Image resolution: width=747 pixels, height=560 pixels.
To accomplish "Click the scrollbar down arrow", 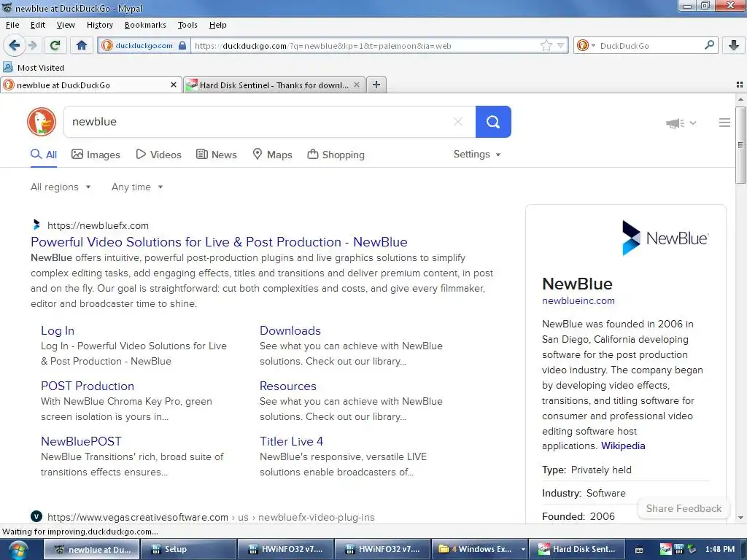I will tap(740, 518).
